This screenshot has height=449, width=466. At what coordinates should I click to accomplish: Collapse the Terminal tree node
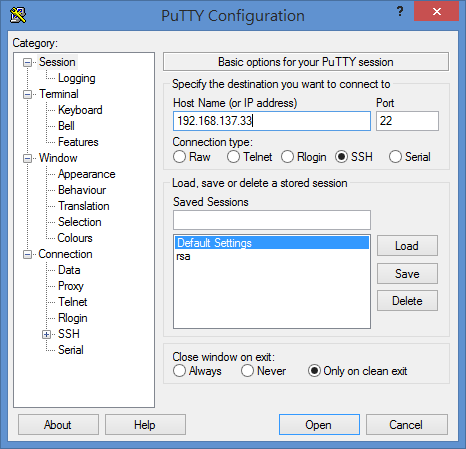coord(27,95)
